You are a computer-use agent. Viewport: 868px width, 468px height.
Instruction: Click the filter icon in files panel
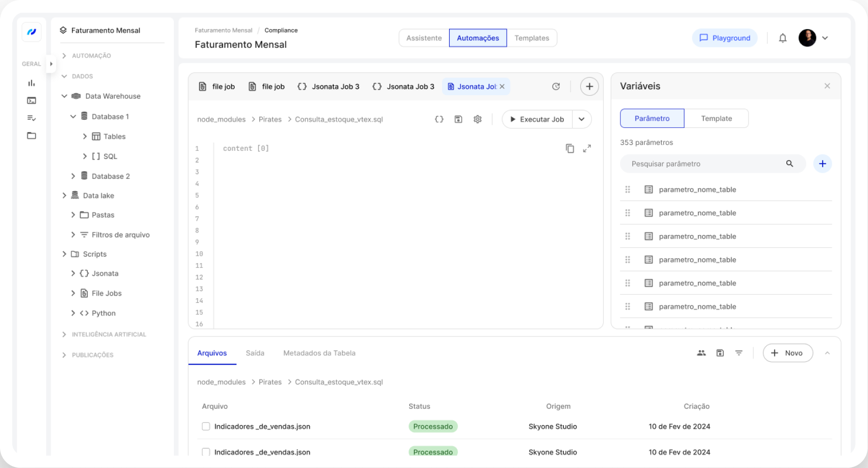pyautogui.click(x=738, y=353)
